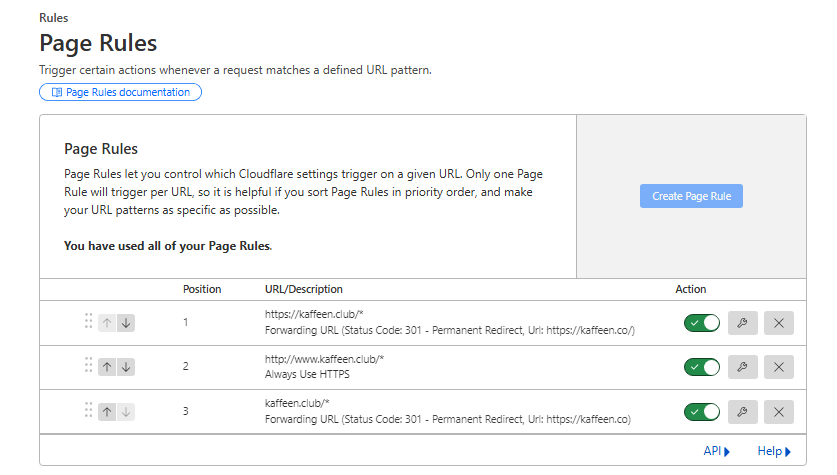
Task: Grab the drag handle for rule 2
Action: [88, 366]
